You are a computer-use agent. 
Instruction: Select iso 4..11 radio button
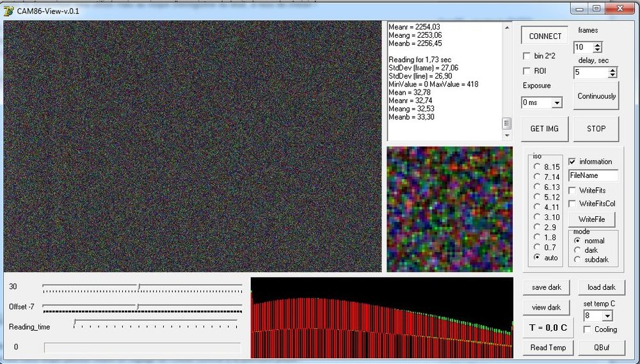(x=537, y=207)
